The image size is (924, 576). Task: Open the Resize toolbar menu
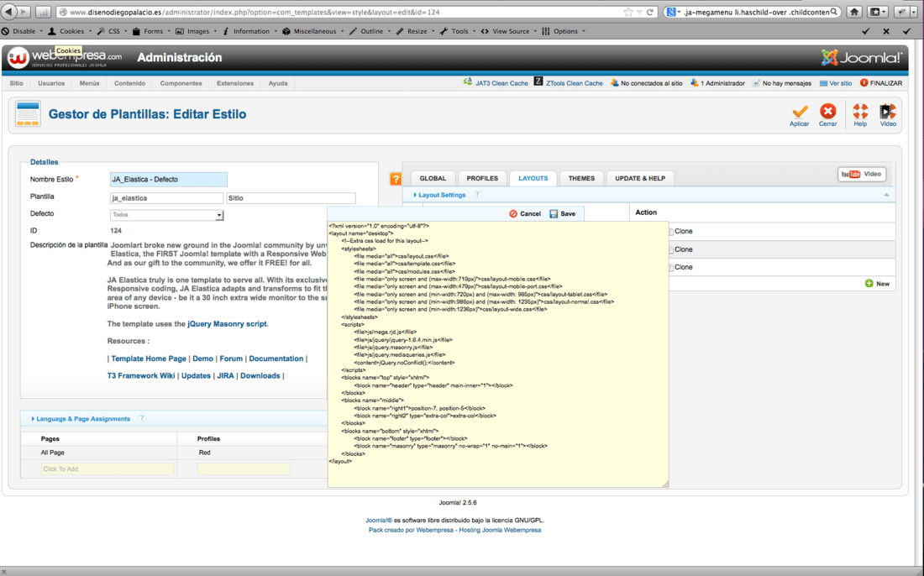416,31
